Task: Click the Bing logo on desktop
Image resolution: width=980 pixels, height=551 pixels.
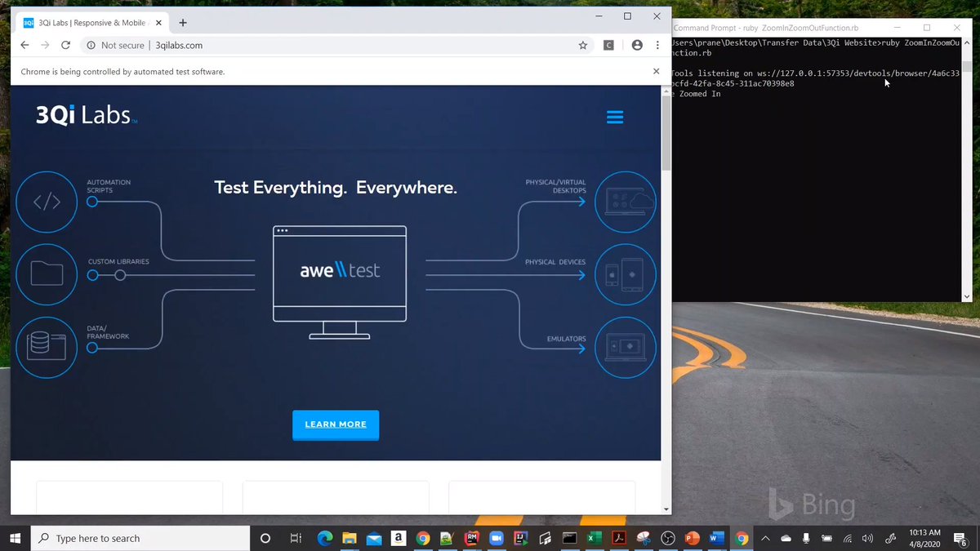Action: (812, 505)
